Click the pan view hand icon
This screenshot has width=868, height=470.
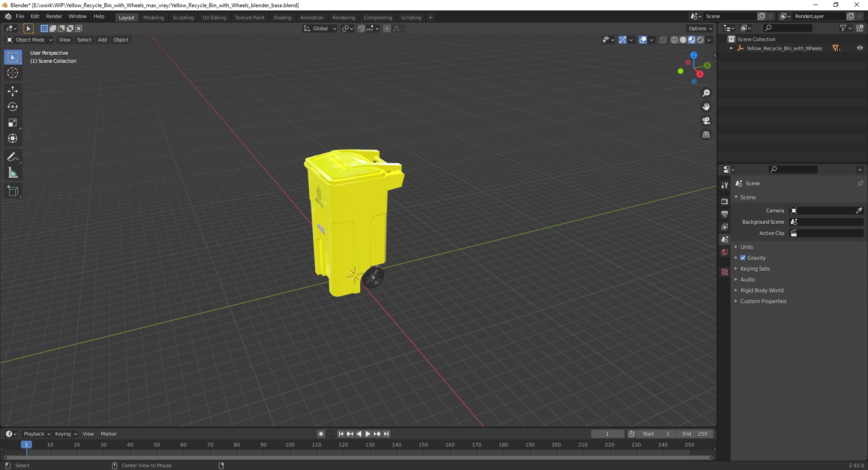[x=706, y=107]
